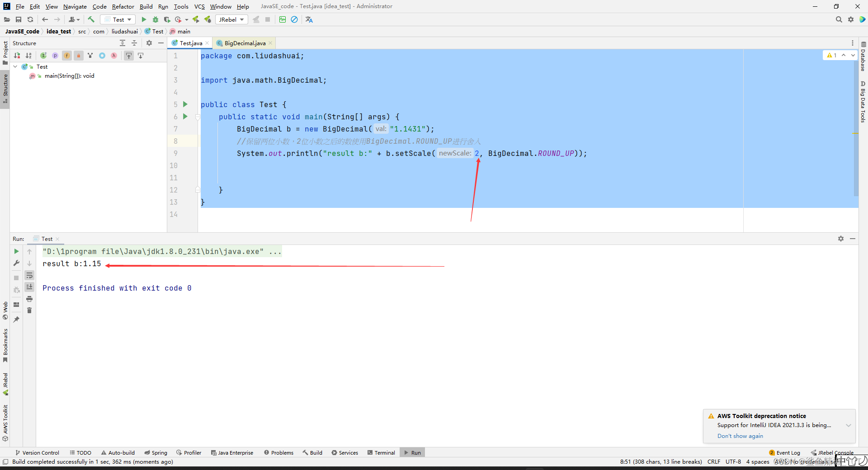The width and height of the screenshot is (868, 470).
Task: Open the JRebel Console
Action: pos(832,452)
